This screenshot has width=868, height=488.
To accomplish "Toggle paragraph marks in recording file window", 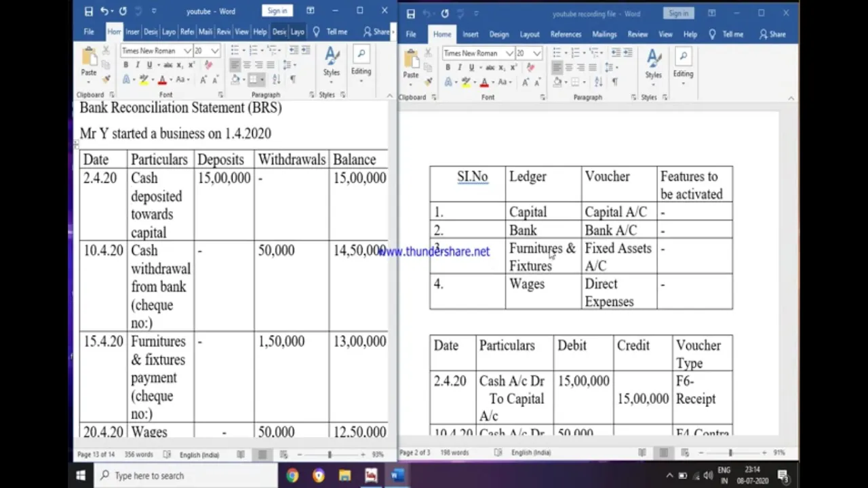I will (615, 82).
